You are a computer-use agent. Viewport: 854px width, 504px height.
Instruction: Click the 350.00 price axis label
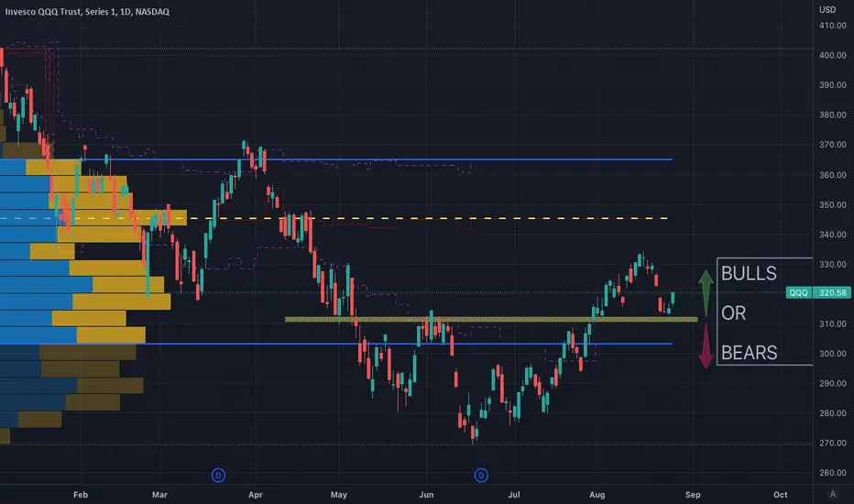coord(833,205)
